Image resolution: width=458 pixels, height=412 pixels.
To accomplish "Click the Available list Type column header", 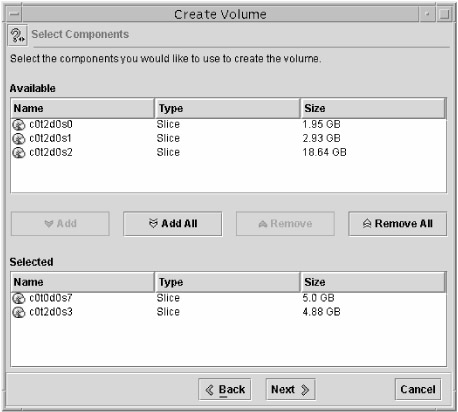I will [227, 108].
